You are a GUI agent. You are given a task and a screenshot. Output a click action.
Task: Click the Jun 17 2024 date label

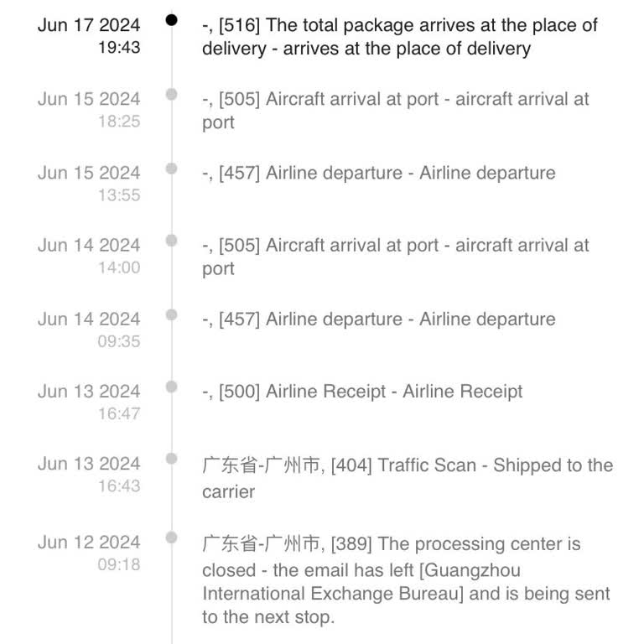click(x=89, y=24)
